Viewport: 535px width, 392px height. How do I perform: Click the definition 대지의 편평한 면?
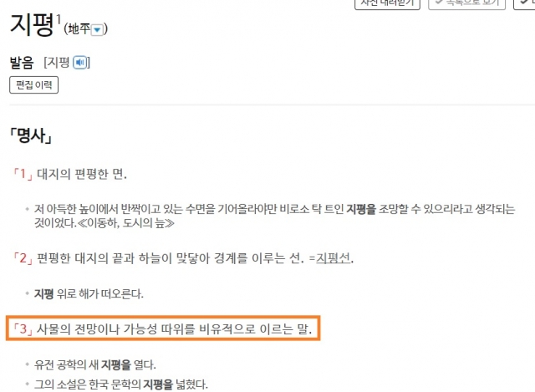coord(82,174)
